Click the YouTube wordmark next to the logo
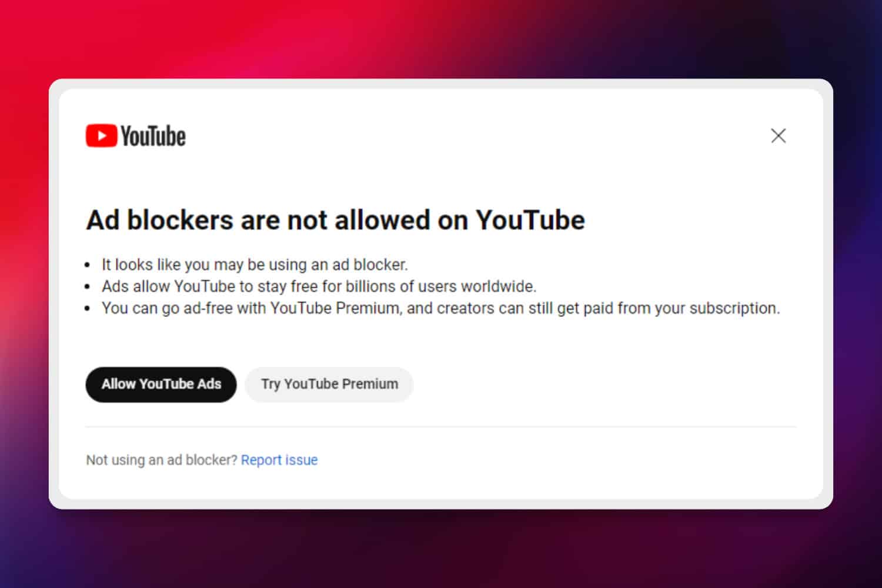This screenshot has width=882, height=588. coord(153,136)
